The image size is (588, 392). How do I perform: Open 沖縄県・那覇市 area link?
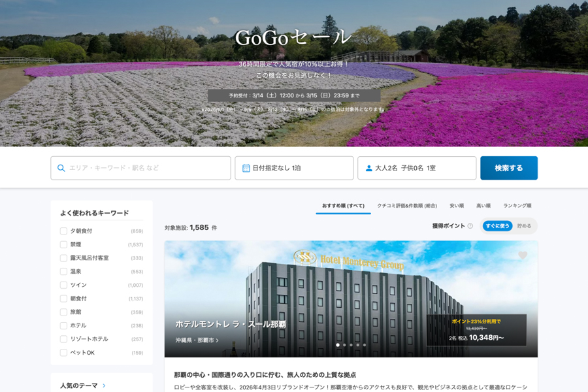coord(197,340)
